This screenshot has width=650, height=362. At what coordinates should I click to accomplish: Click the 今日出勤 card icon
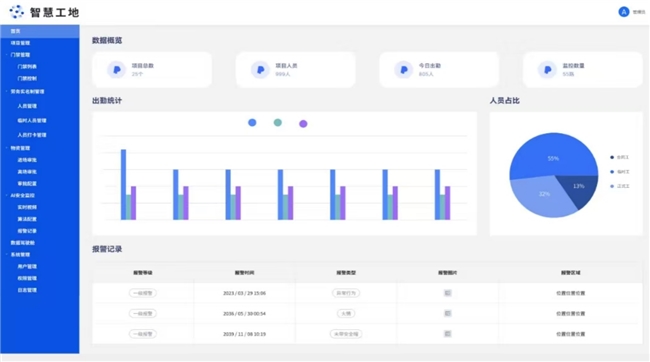(403, 70)
